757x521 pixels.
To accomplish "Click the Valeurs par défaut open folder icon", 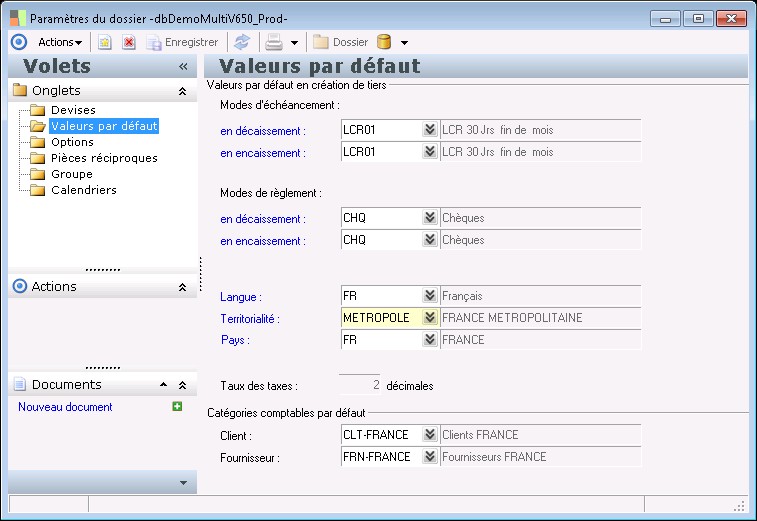I will click(38, 126).
